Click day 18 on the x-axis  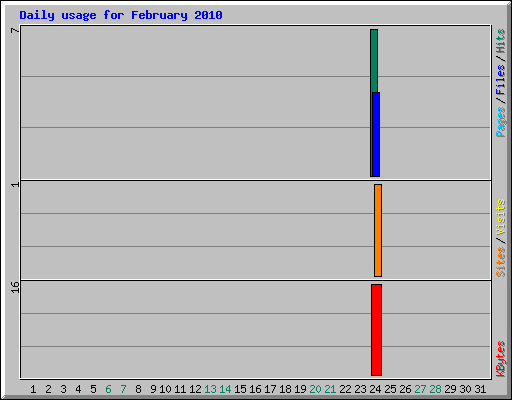click(x=285, y=389)
